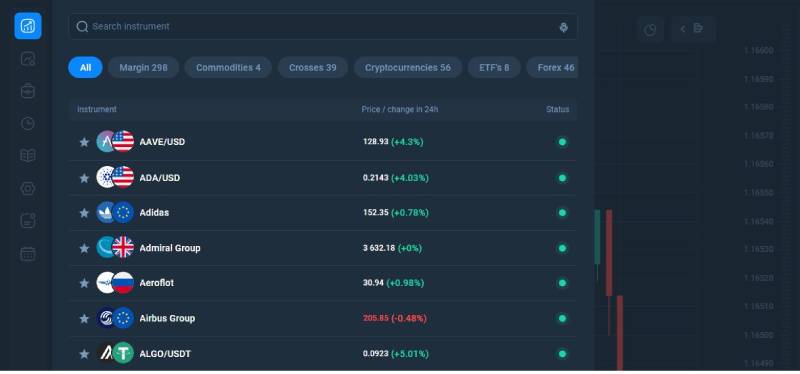Select the Margin 298 filter tab
Image resolution: width=800 pixels, height=374 pixels.
[143, 67]
